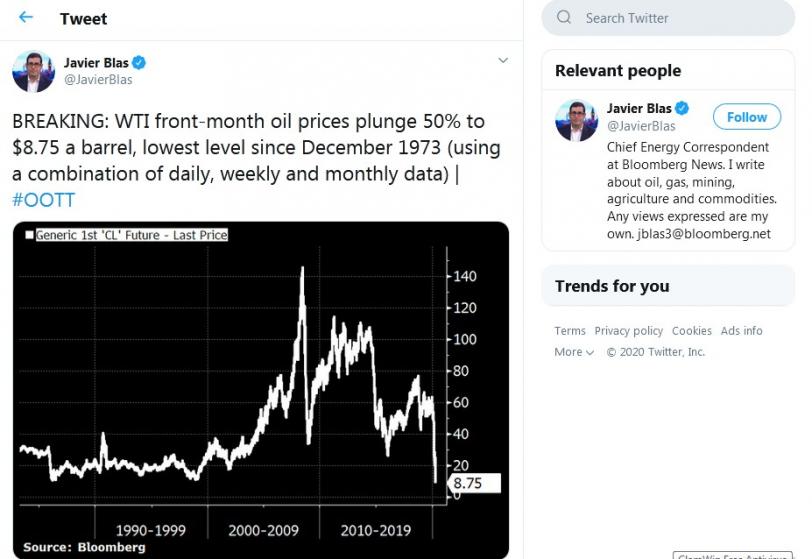Click the search magnifier icon
The height and width of the screenshot is (559, 812).
pos(563,18)
